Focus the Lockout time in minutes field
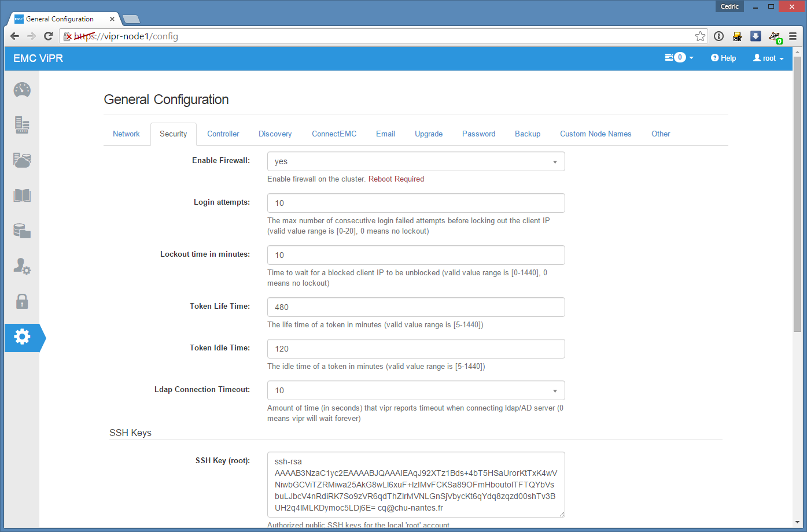807x532 pixels. [x=416, y=255]
